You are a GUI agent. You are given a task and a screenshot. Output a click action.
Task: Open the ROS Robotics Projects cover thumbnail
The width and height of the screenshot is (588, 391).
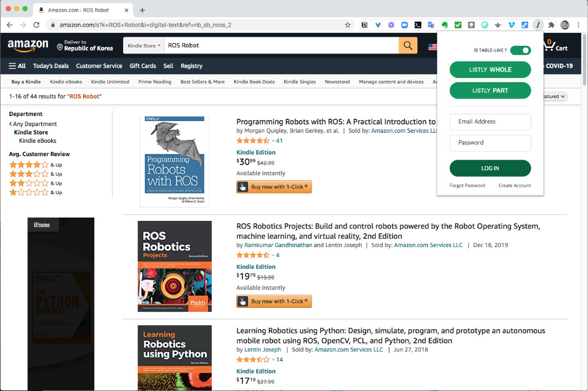(x=175, y=267)
